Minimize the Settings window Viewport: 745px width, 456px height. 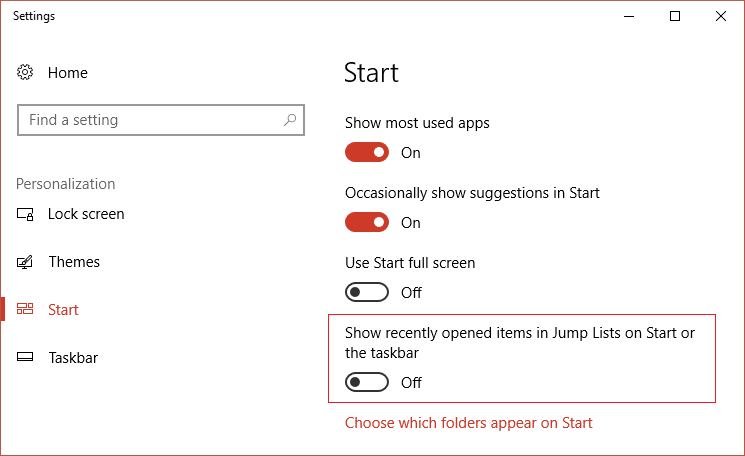point(629,16)
